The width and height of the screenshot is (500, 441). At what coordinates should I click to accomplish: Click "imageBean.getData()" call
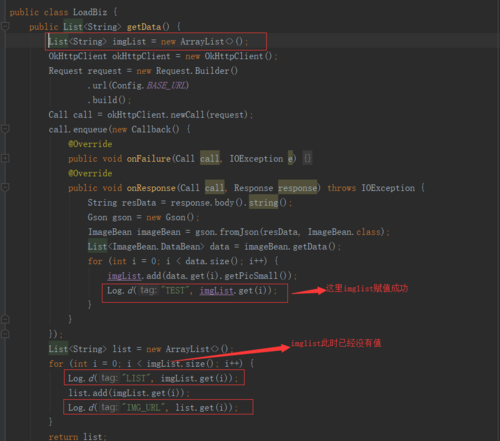[x=290, y=247]
